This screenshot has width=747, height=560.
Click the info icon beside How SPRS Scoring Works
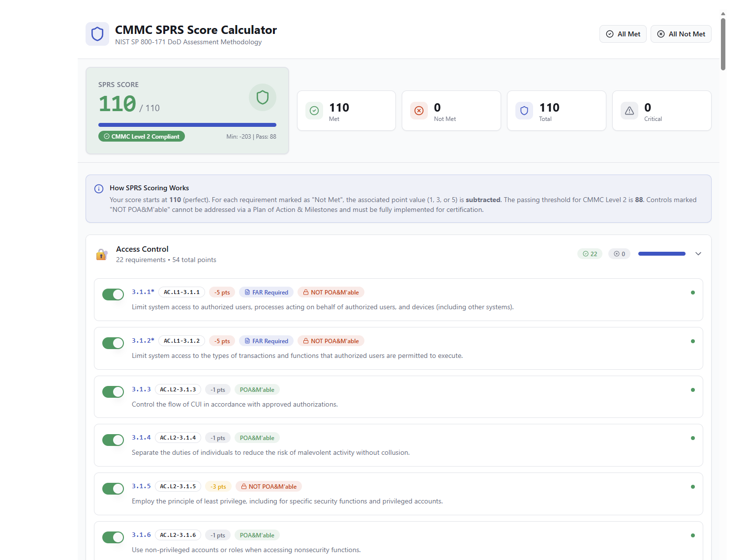(x=99, y=189)
